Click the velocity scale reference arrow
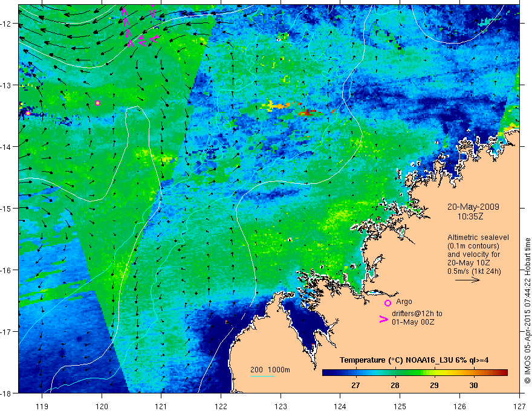This screenshot has height=411, width=532. tap(467, 280)
